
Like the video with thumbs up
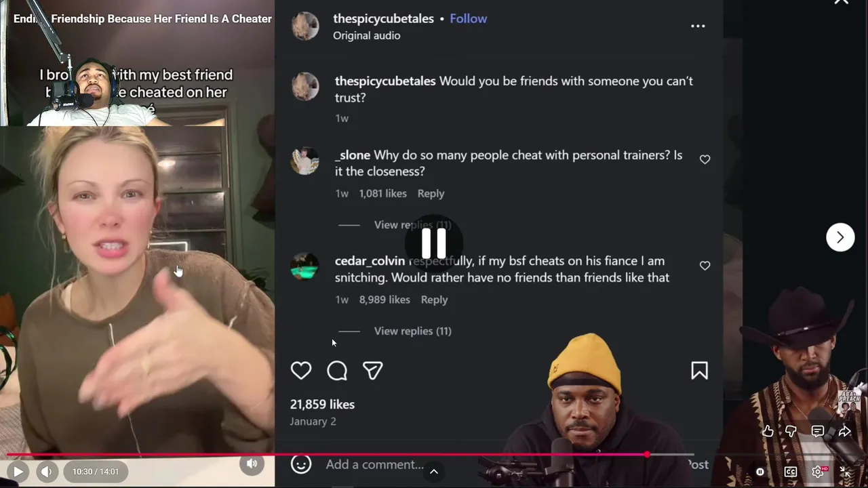[768, 431]
